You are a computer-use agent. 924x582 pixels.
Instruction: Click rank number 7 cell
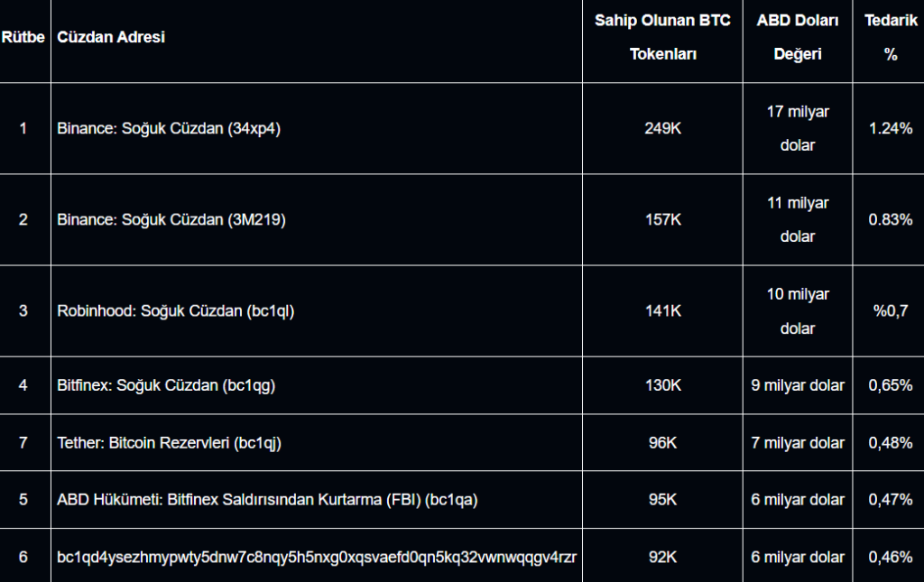[23, 442]
